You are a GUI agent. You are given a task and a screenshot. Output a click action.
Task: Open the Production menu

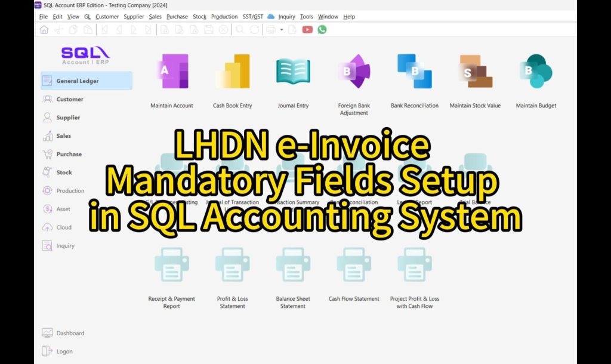224,17
